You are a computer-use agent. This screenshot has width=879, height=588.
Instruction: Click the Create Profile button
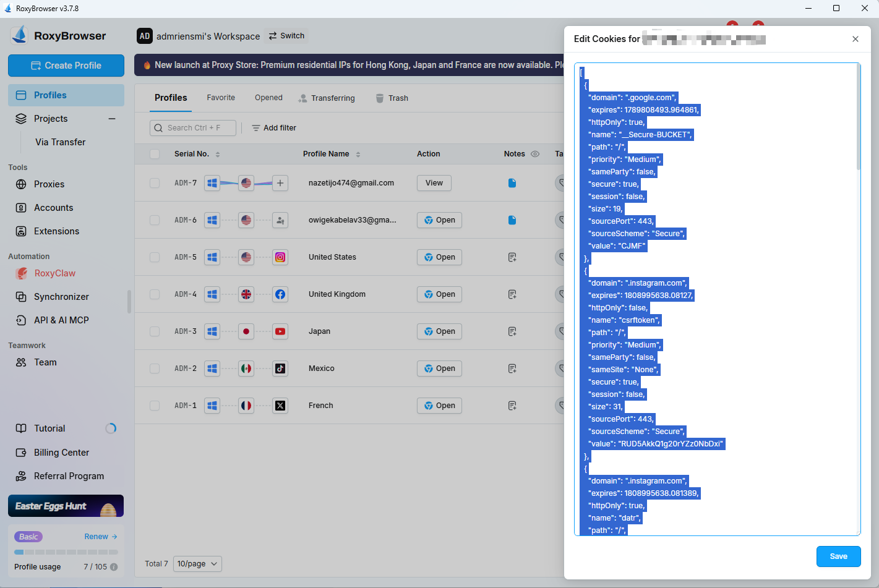[x=66, y=66]
